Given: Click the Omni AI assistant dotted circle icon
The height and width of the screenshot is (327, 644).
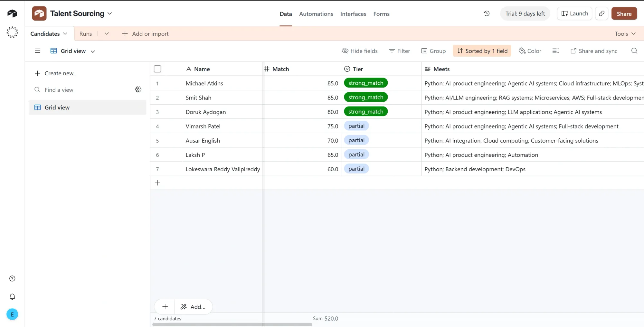Looking at the screenshot, I should point(12,32).
